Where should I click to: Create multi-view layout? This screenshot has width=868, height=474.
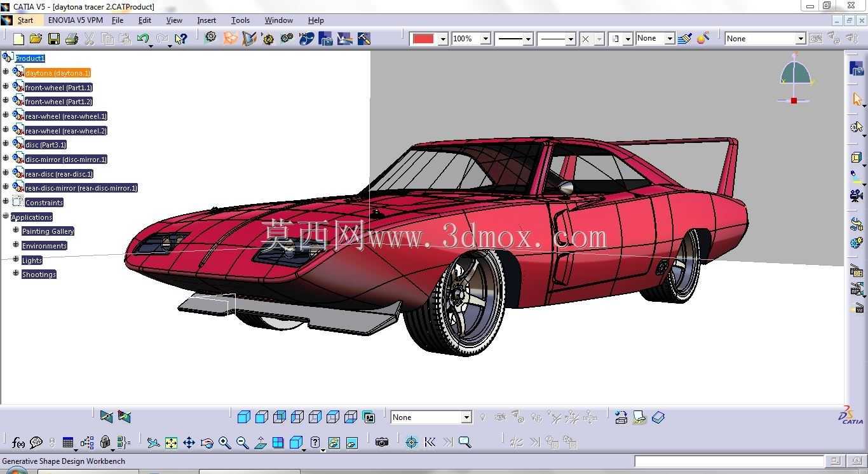point(278,443)
